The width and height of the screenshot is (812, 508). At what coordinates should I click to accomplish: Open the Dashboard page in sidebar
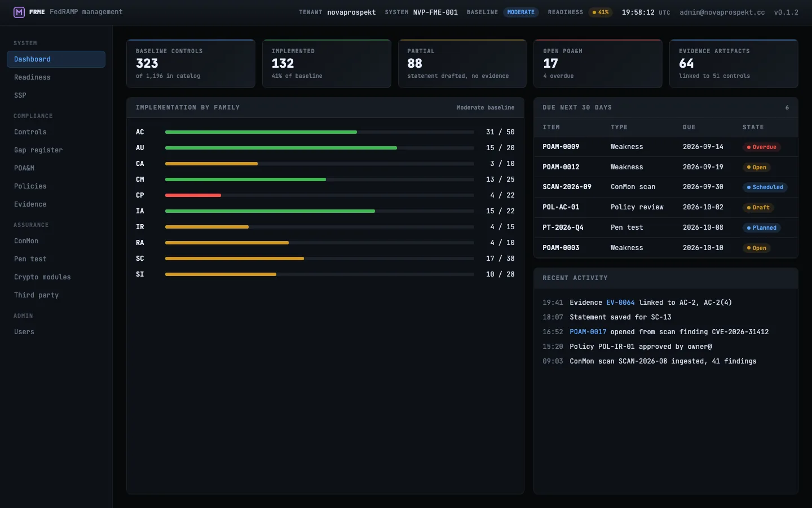56,59
